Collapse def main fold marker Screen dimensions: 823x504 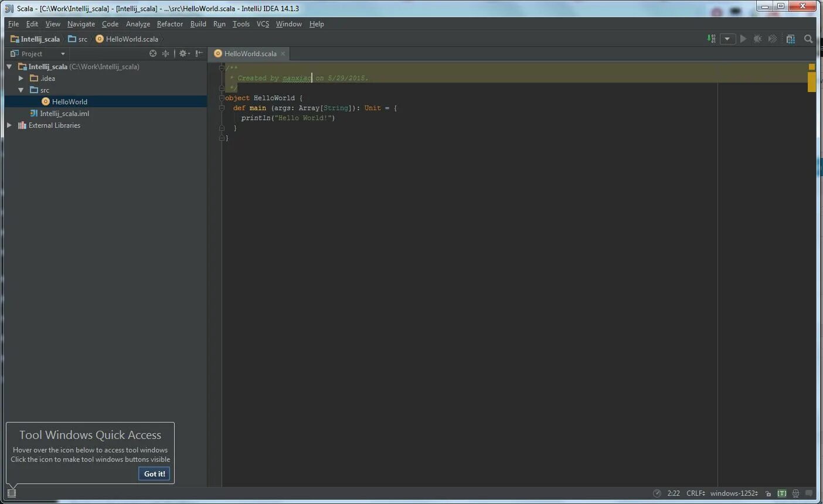(x=222, y=108)
